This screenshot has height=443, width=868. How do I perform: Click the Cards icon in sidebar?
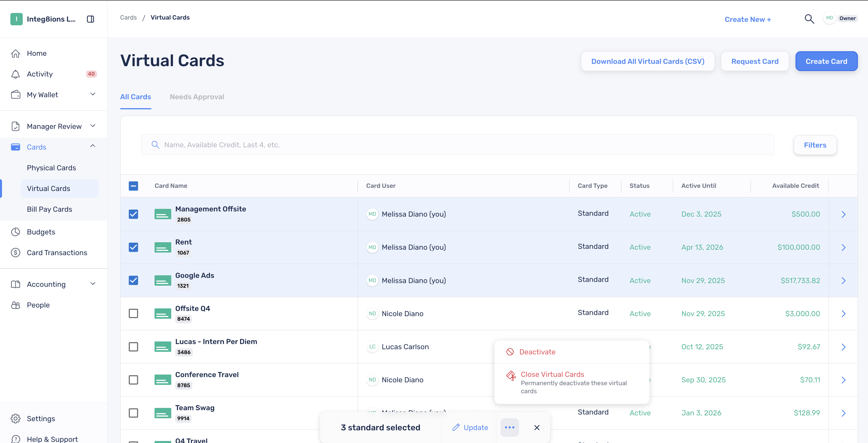tap(16, 147)
